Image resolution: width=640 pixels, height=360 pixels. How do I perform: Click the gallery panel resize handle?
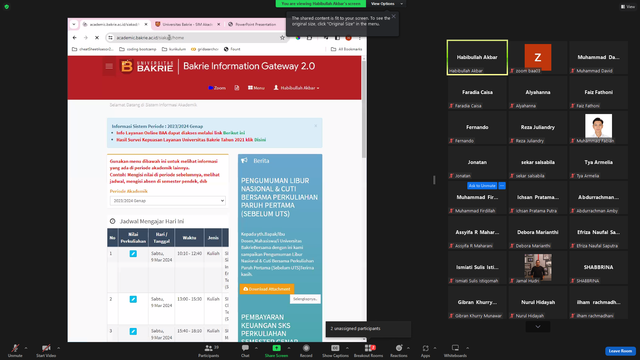tap(434, 180)
